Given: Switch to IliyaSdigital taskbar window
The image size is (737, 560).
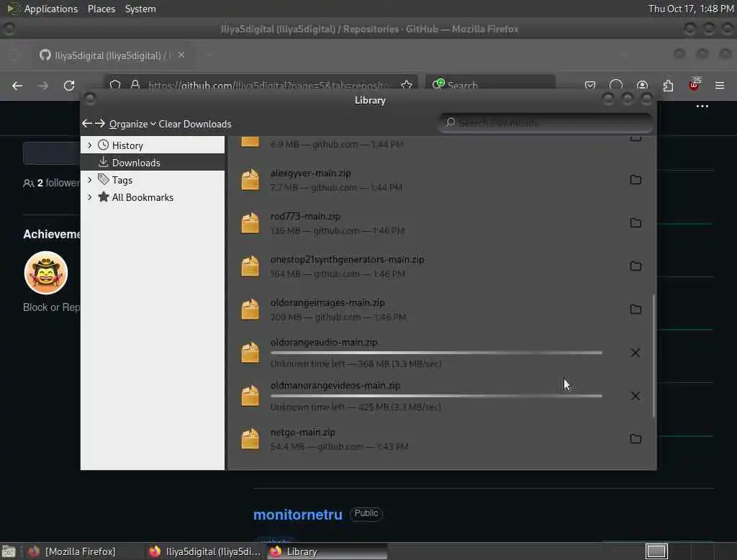Looking at the screenshot, I should [205, 551].
